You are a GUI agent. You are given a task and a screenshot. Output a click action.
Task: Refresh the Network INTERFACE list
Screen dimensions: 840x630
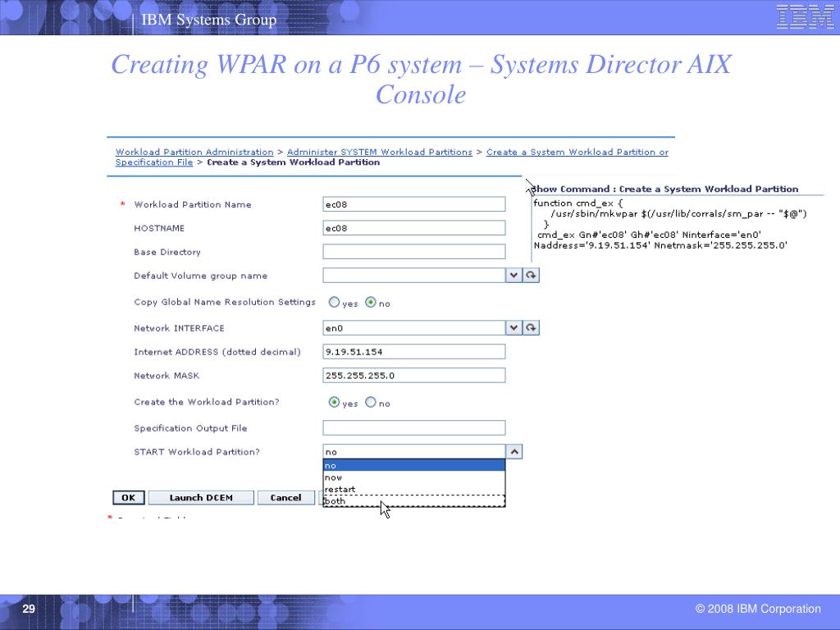tap(531, 328)
